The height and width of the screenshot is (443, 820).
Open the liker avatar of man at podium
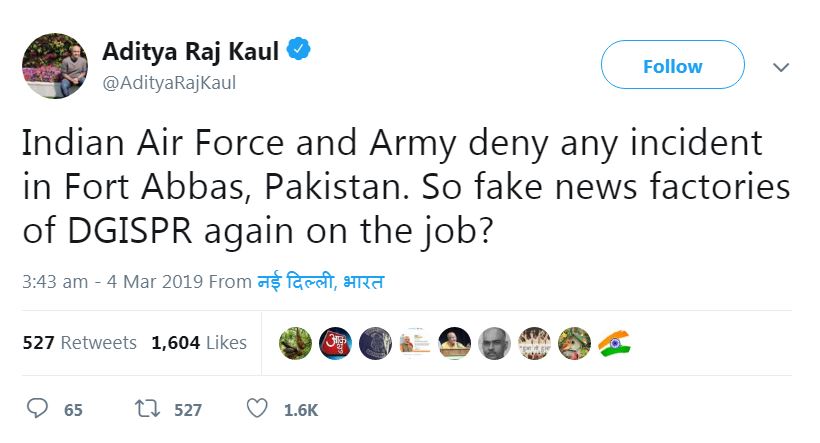[x=454, y=343]
